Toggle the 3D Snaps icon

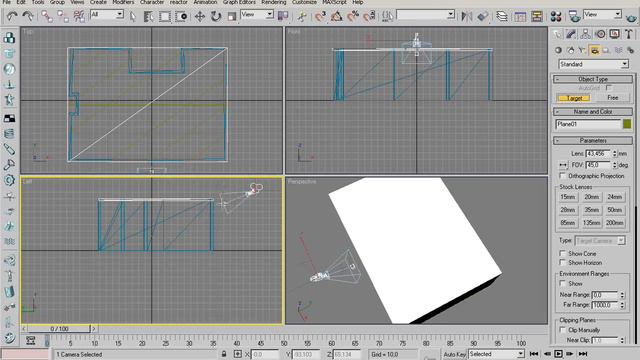tap(320, 16)
